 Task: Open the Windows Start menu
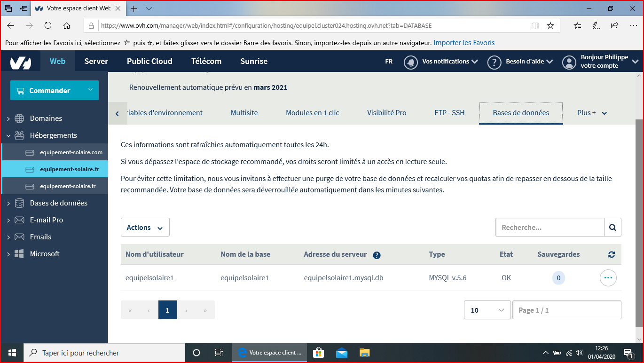pos(12,353)
